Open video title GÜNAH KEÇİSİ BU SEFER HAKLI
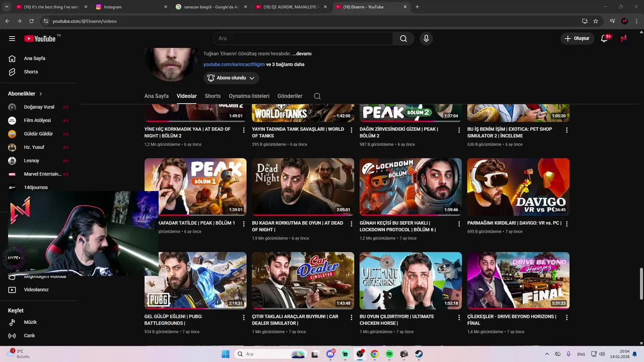The height and width of the screenshot is (362, 644). click(398, 226)
